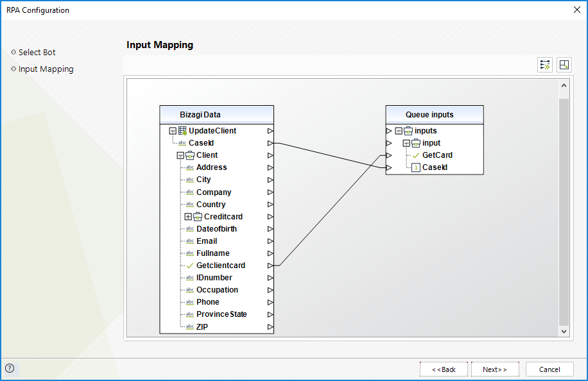Collapse the inputs node in Queue inputs

click(399, 131)
